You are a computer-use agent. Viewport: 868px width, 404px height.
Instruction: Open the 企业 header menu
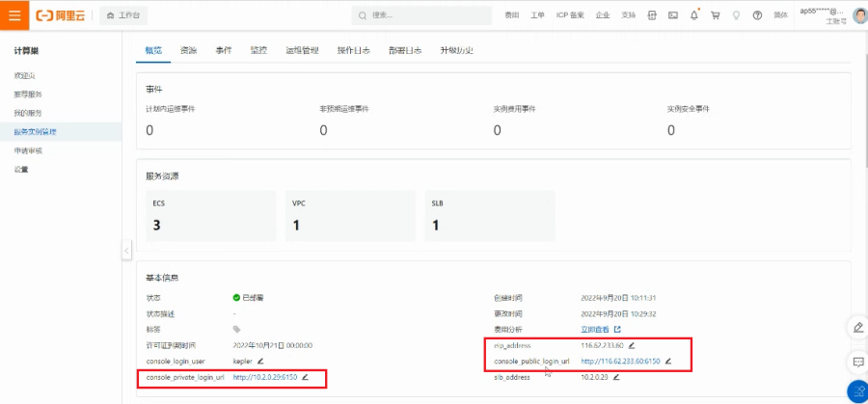[x=602, y=15]
